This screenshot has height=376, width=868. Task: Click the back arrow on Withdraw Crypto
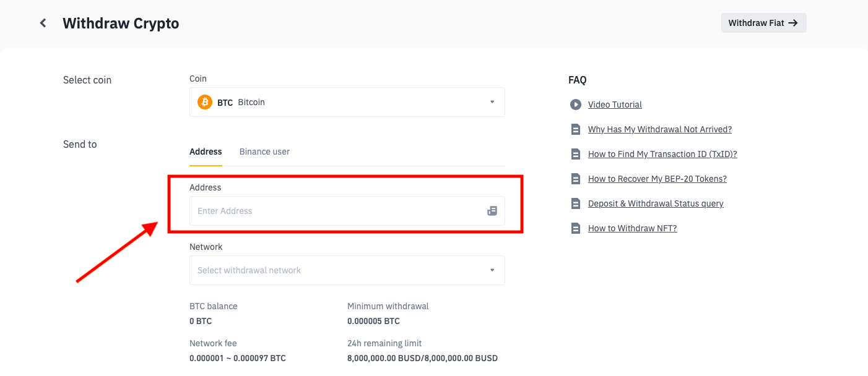coord(42,22)
